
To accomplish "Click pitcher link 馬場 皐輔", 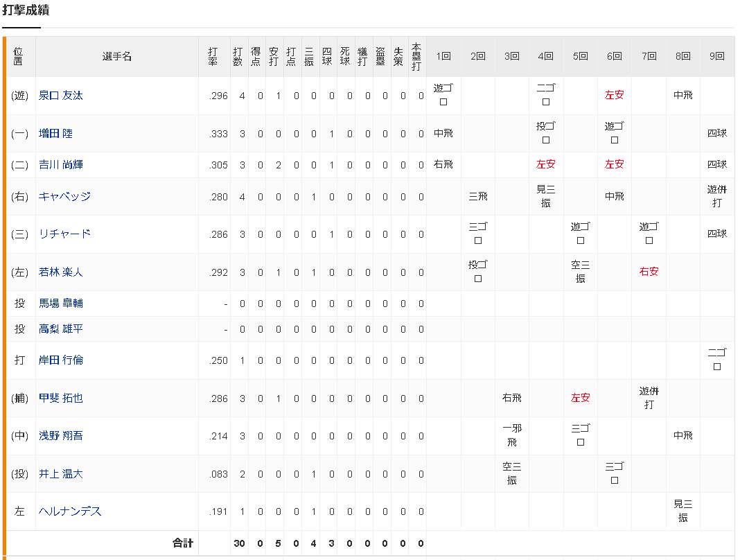I will coord(61,304).
